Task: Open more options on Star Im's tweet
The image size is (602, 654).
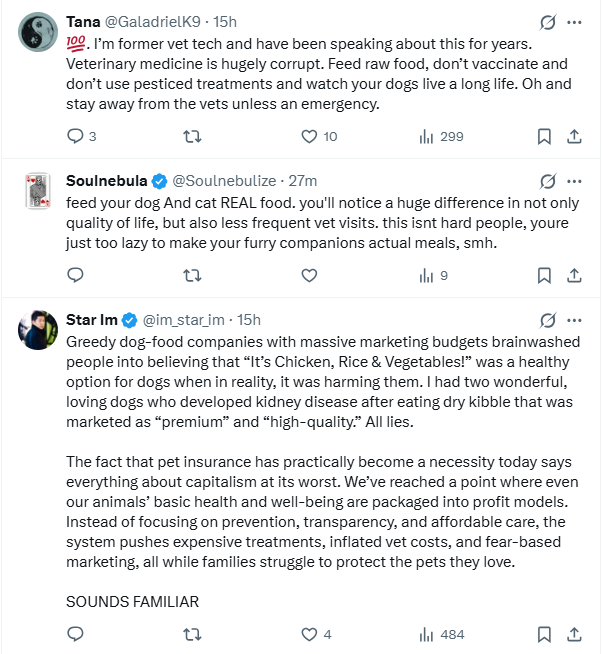Action: (574, 320)
